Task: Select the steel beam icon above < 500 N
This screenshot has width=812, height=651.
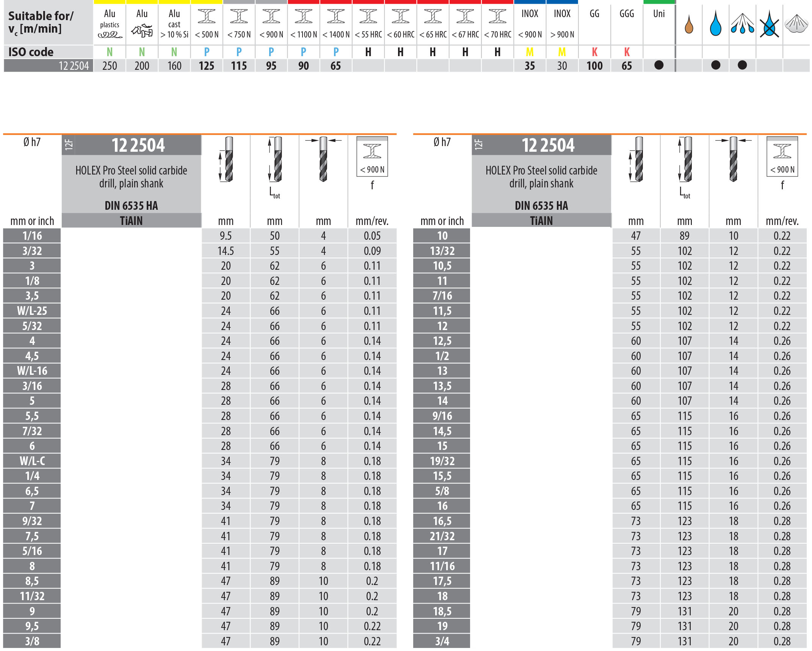Action: click(x=207, y=16)
